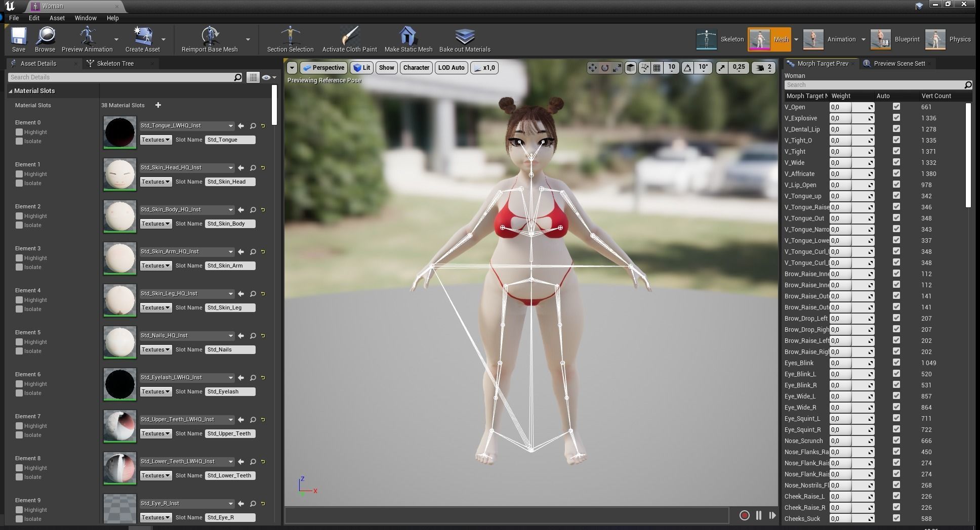The width and height of the screenshot is (980, 530).
Task: Click Lit view mode button
Action: point(362,68)
